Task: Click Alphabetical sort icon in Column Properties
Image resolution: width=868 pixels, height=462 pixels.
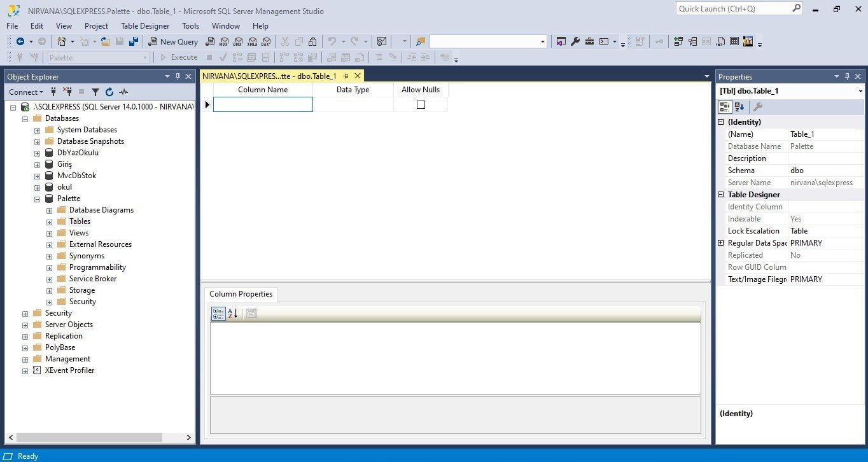Action: (x=232, y=313)
